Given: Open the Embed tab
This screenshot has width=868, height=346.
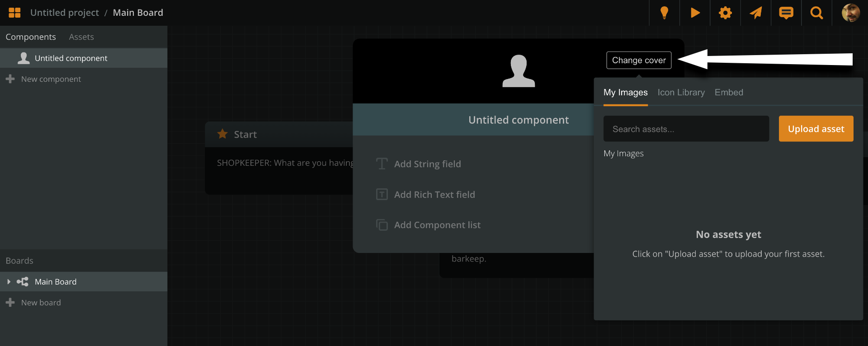Looking at the screenshot, I should tap(729, 93).
